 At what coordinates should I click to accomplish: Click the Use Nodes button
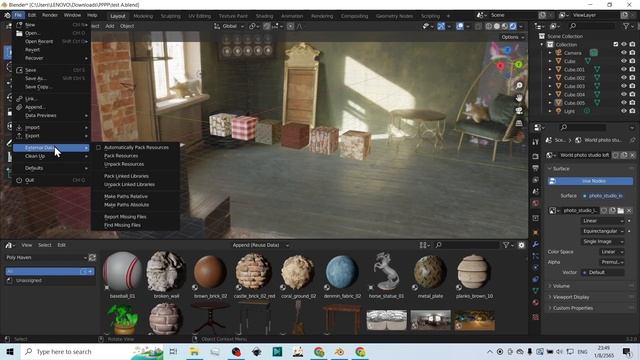click(x=590, y=181)
